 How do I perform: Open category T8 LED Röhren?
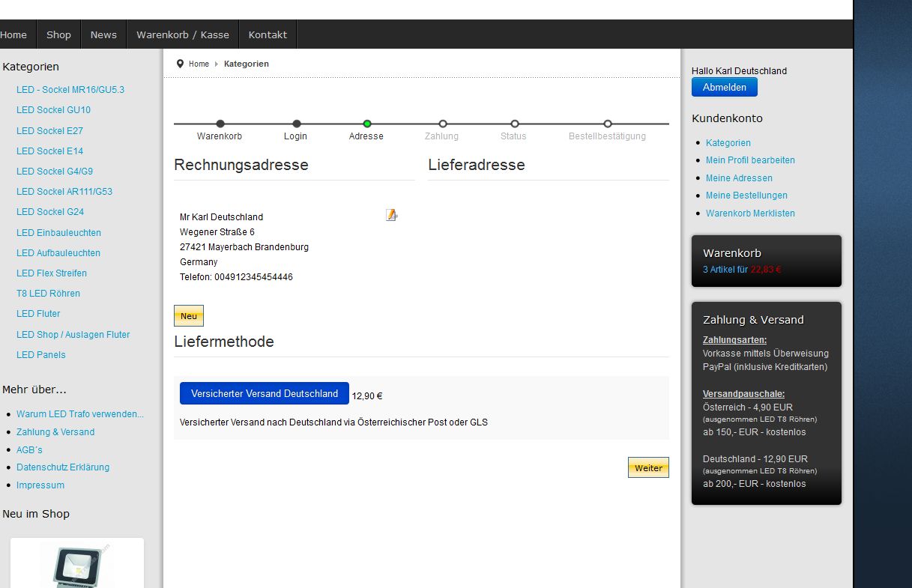[48, 293]
